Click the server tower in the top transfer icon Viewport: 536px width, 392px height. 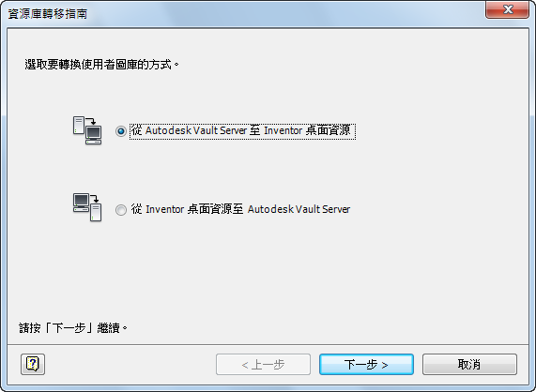79,126
